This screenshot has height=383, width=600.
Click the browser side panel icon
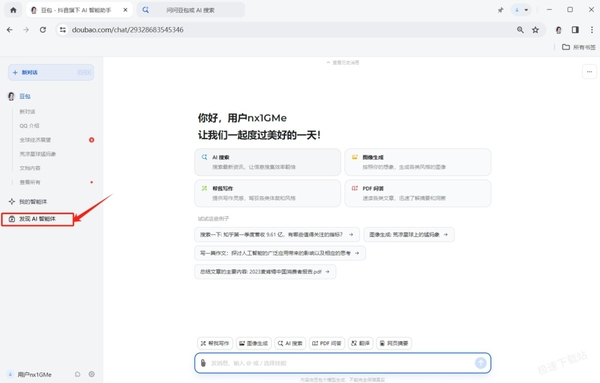coord(575,30)
